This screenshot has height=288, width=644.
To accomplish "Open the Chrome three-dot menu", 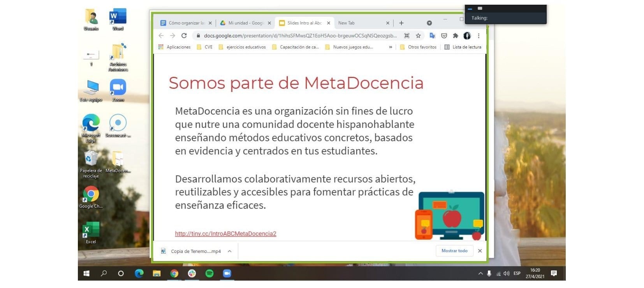I will coord(479,35).
